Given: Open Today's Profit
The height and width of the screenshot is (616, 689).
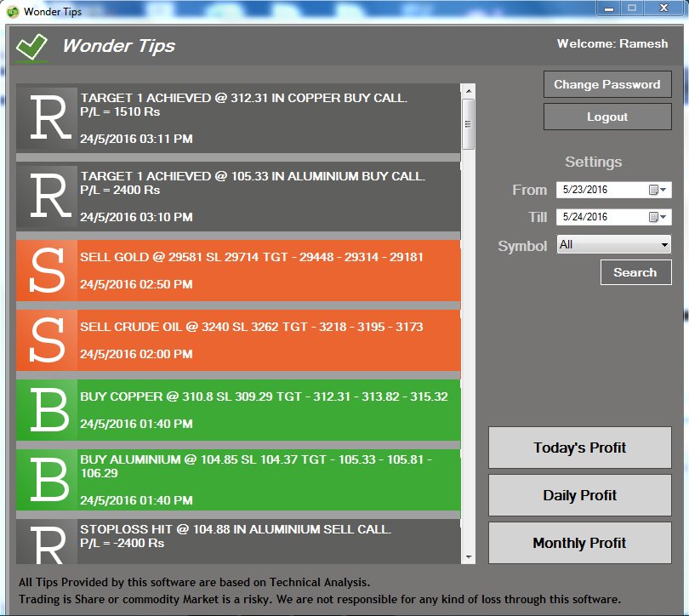Looking at the screenshot, I should point(579,448).
